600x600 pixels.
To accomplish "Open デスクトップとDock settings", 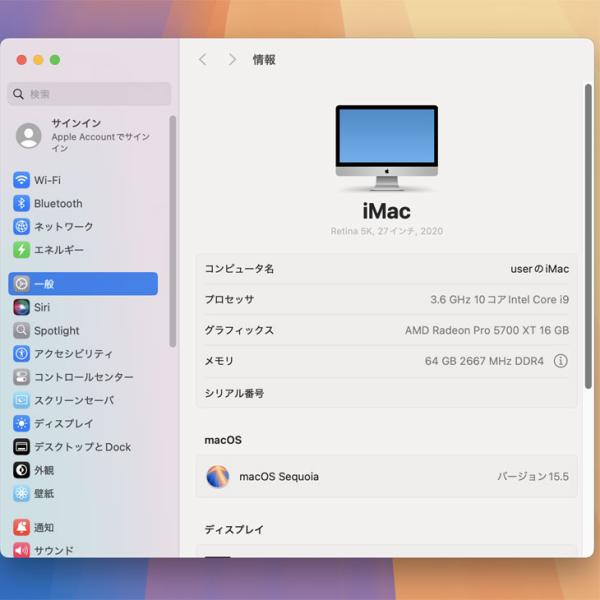I will (82, 447).
